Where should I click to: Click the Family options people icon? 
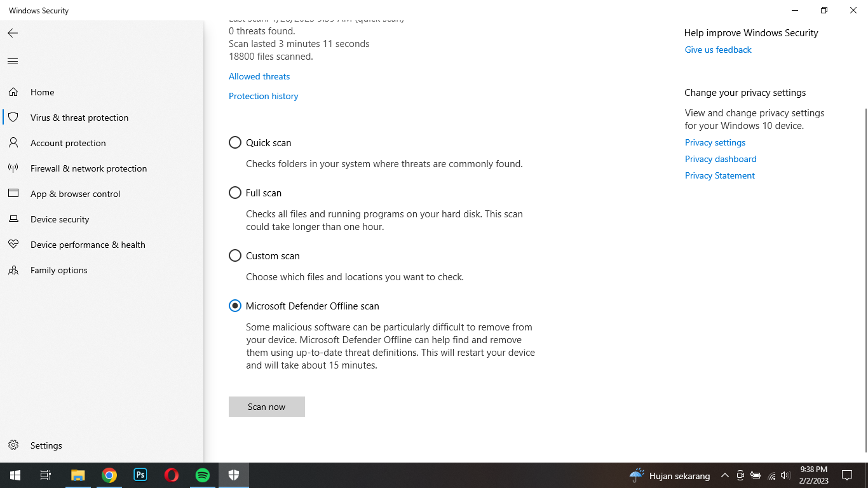[x=13, y=270]
